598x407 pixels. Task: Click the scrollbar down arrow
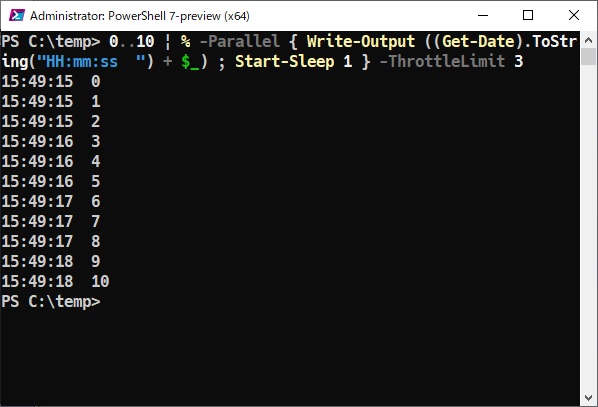point(588,398)
